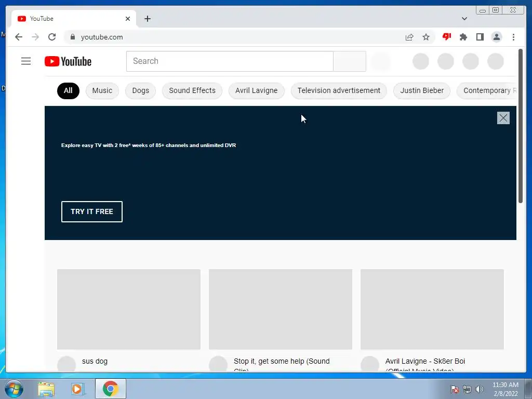Screen dimensions: 532x399
Task: Open a new tab with the plus button
Action: (x=147, y=19)
